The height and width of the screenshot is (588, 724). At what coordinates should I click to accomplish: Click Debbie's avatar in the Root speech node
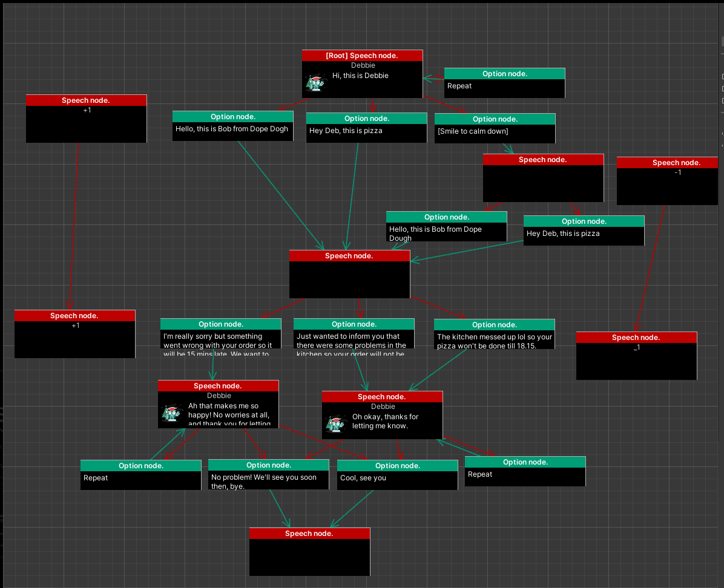pos(316,83)
